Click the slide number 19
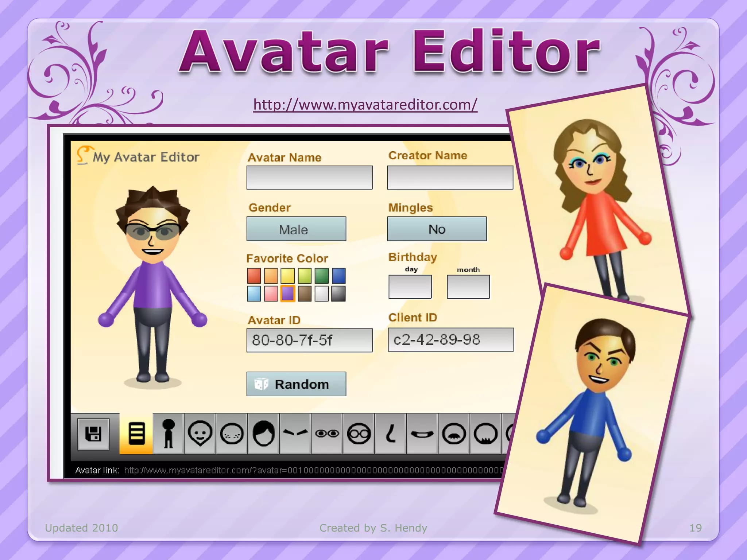Screen dimensions: 747x560 click(x=696, y=528)
